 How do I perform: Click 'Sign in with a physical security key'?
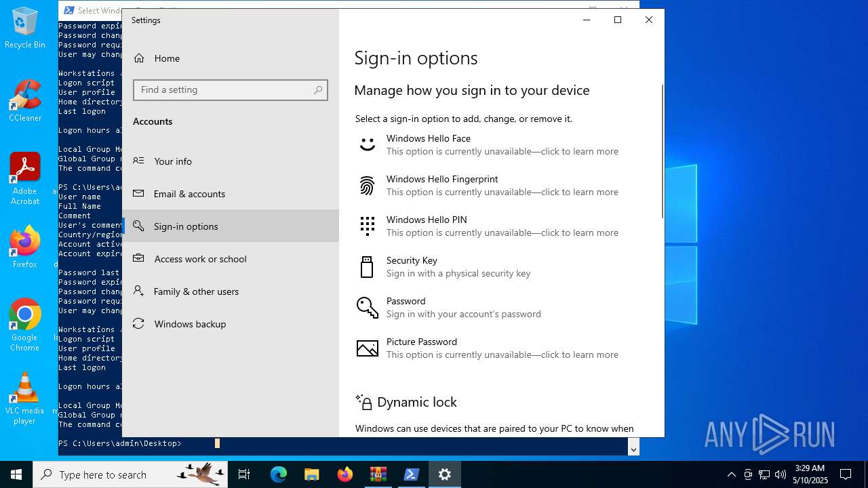(458, 274)
